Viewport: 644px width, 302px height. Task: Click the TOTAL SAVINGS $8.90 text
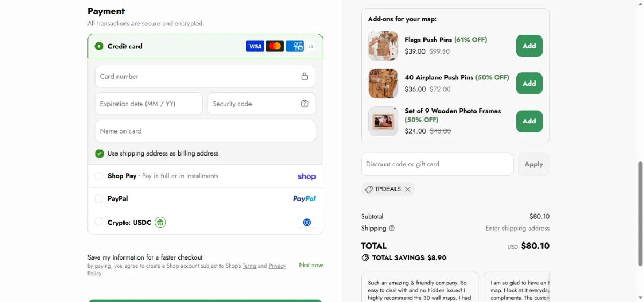409,257
